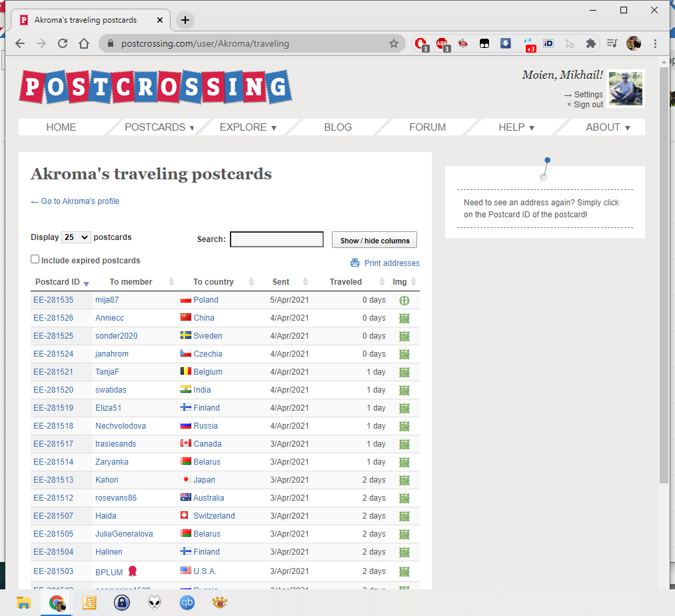
Task: Open member profile Nechvolodova
Action: [x=121, y=426]
